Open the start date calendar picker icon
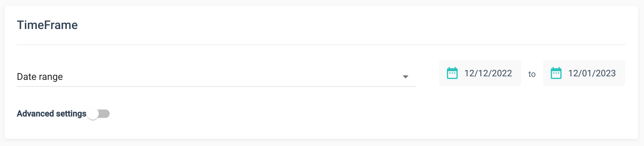This screenshot has height=146, width=644. (x=452, y=73)
